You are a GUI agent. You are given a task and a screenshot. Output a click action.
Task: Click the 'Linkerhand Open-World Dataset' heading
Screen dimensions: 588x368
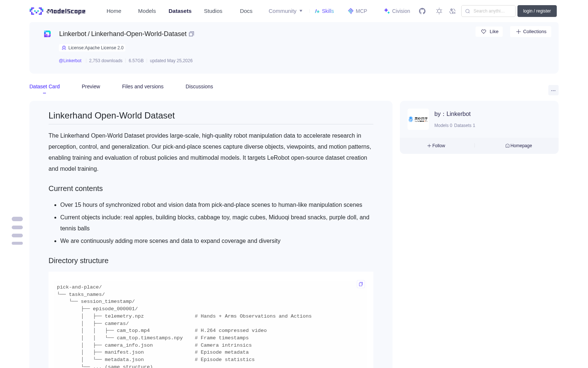point(112,116)
